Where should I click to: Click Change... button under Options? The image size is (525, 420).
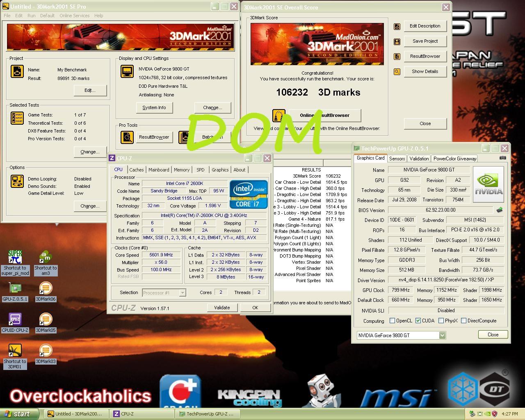90,206
